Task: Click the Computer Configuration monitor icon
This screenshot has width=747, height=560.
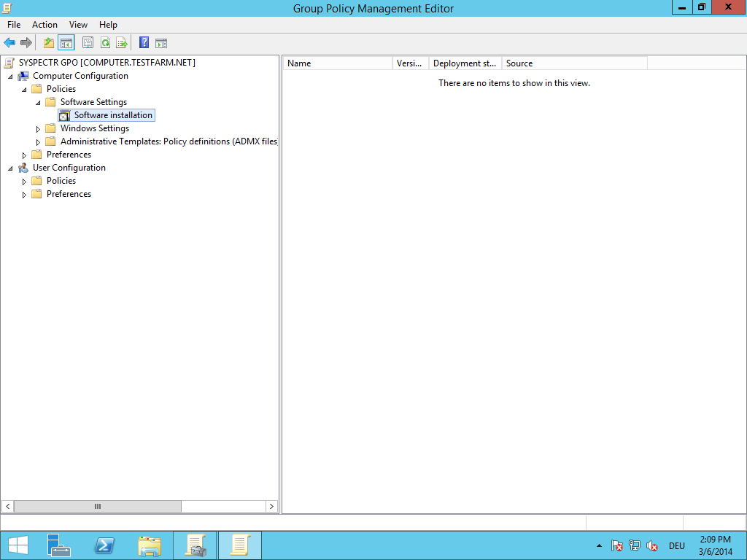Action: [23, 76]
